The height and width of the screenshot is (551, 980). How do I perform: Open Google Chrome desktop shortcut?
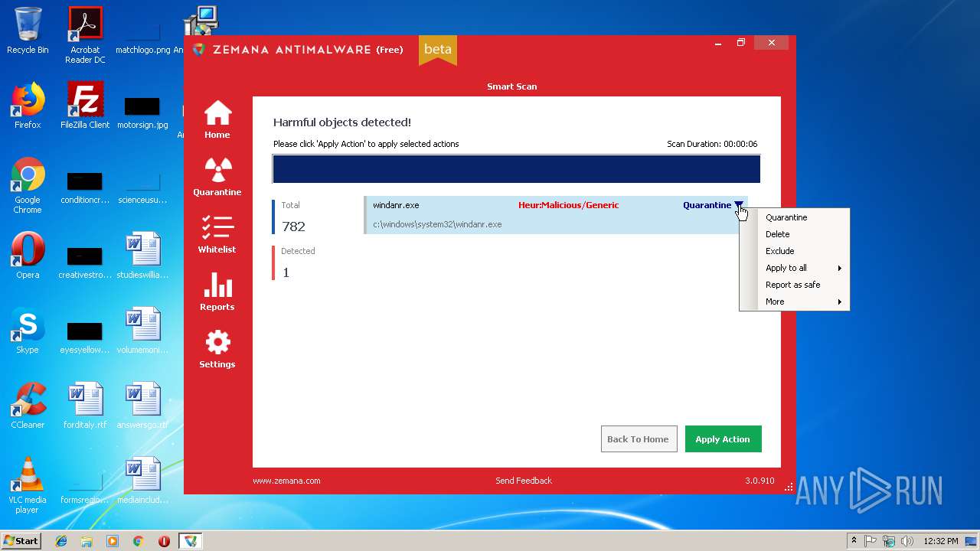point(28,186)
